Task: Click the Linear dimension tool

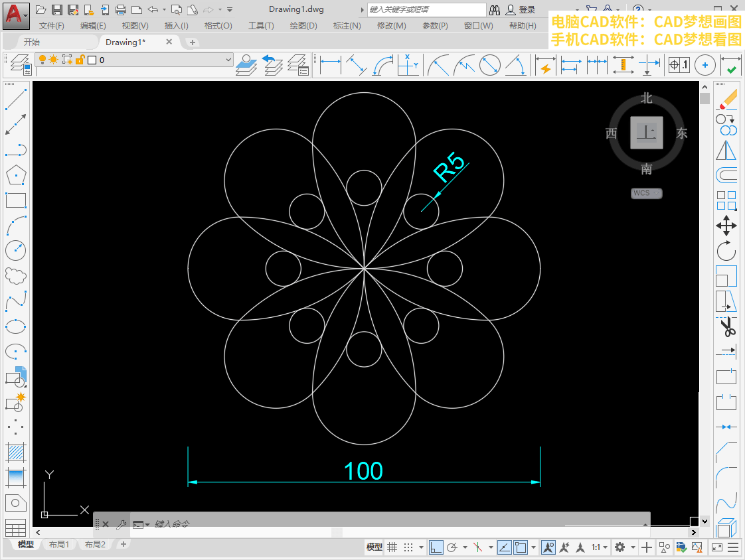Action: [x=330, y=65]
